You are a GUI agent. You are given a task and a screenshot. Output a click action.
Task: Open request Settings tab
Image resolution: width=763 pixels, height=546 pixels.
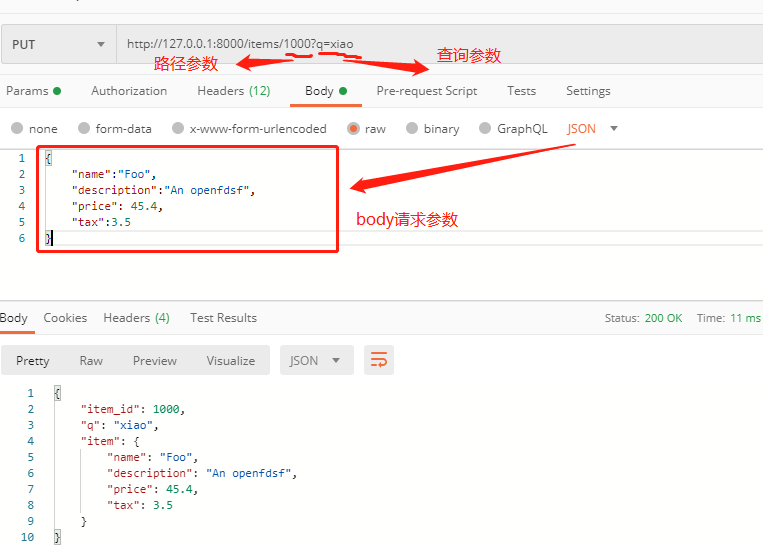588,91
